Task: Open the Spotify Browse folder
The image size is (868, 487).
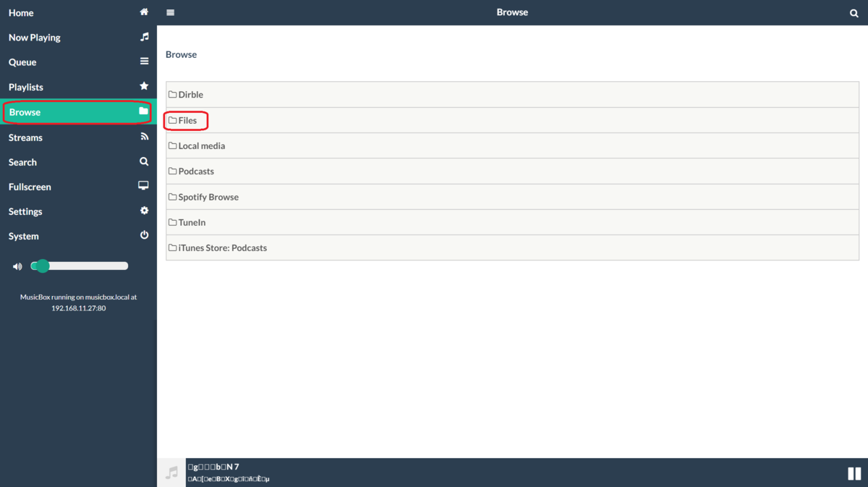Action: click(512, 197)
